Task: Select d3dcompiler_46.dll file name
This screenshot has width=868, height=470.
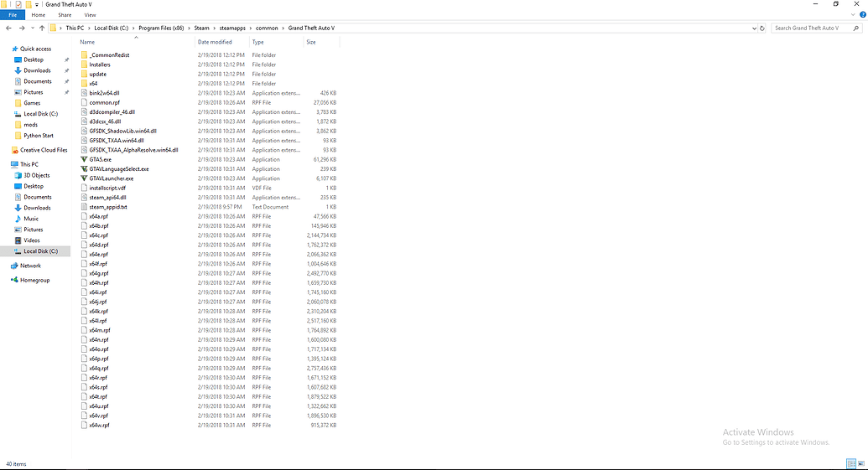Action: [112, 111]
